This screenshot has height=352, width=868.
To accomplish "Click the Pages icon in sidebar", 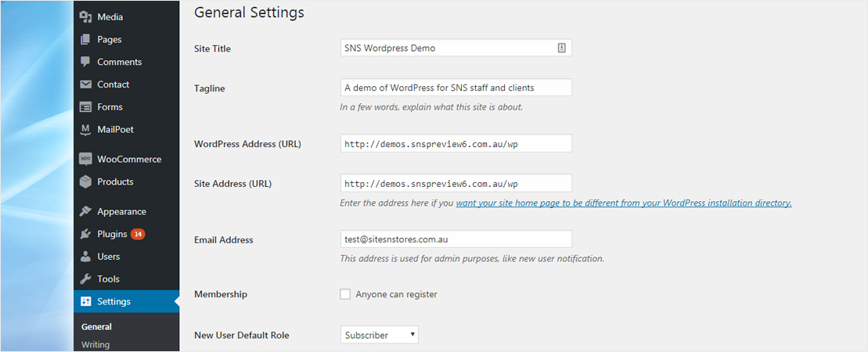I will point(86,40).
